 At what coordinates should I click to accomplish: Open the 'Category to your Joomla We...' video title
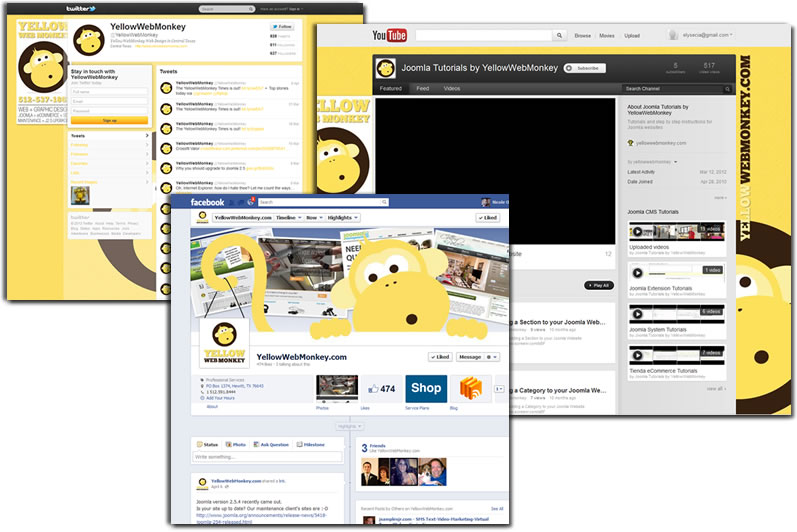560,390
